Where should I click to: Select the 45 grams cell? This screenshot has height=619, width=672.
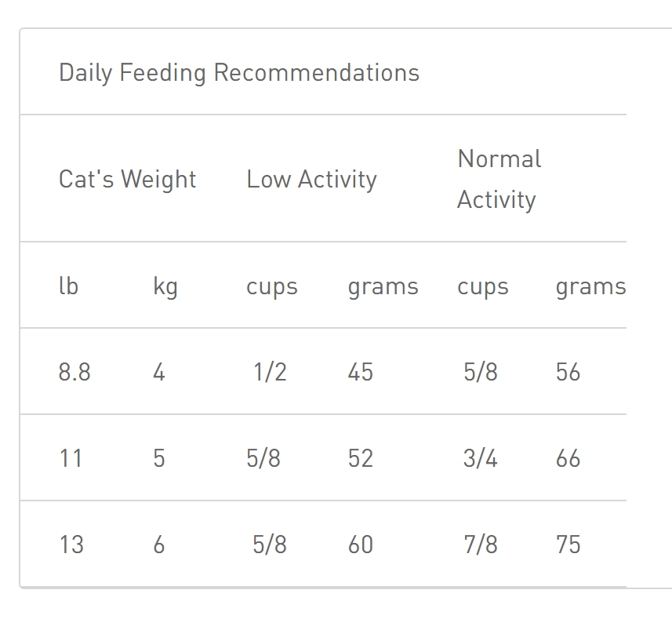tap(360, 372)
